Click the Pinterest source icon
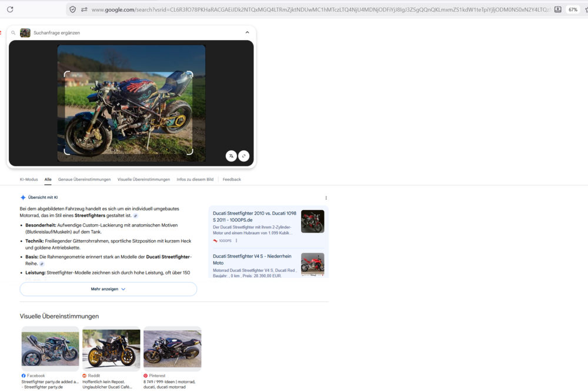Viewport: 588px width, 392px height. pos(145,376)
